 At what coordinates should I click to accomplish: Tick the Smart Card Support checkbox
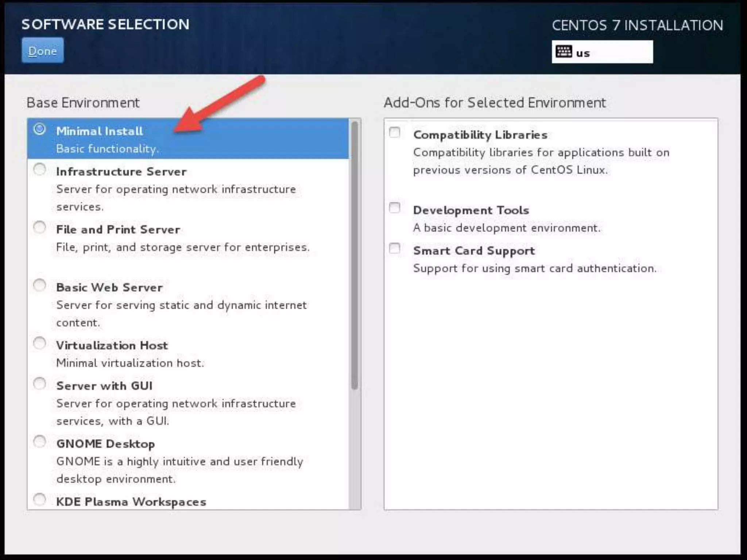395,248
